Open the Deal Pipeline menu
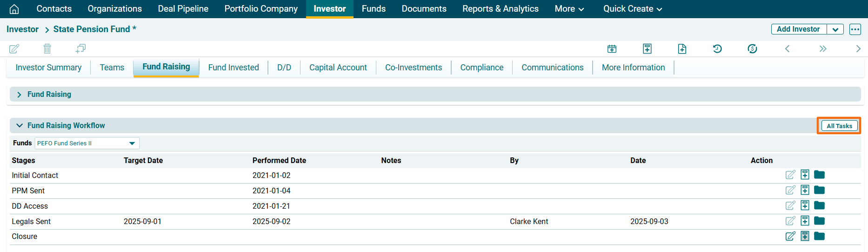This screenshot has width=868, height=252. click(x=183, y=9)
